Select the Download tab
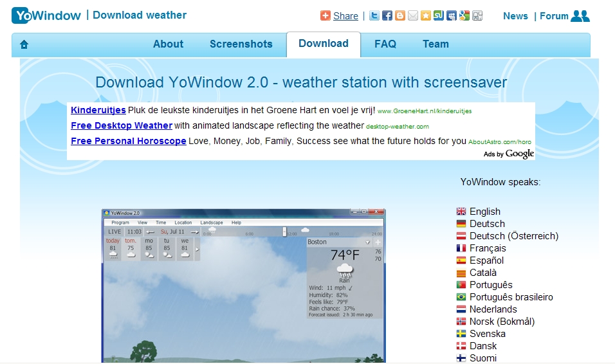 [x=324, y=44]
